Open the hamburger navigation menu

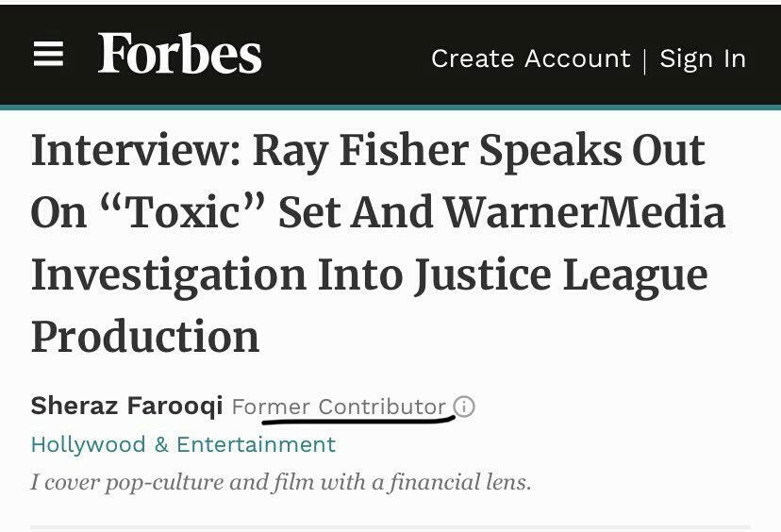(x=48, y=56)
